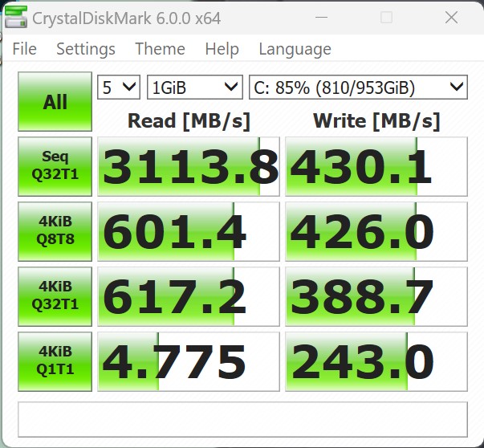Run the 4KiB Q1T1 benchmark
The width and height of the screenshot is (484, 448).
pyautogui.click(x=55, y=361)
